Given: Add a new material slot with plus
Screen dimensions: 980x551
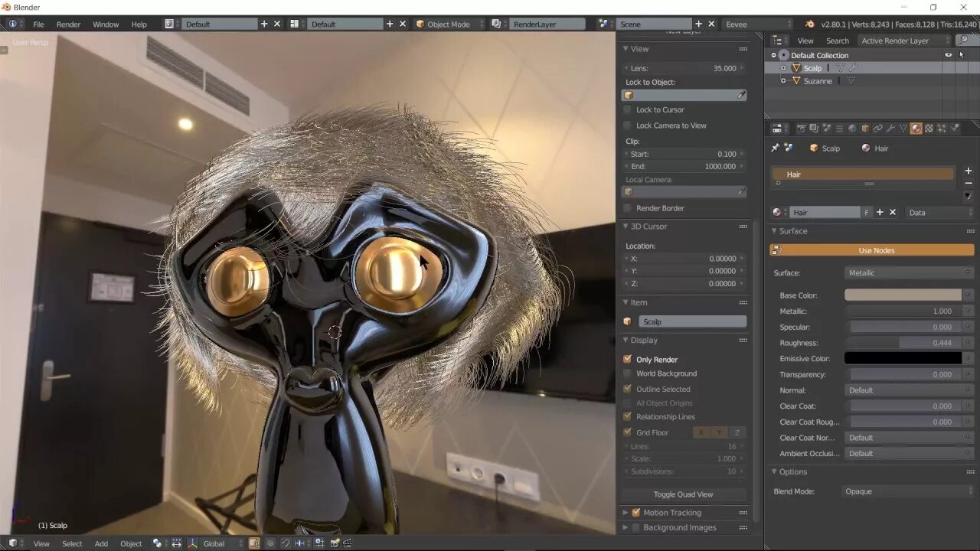Looking at the screenshot, I should tap(969, 171).
